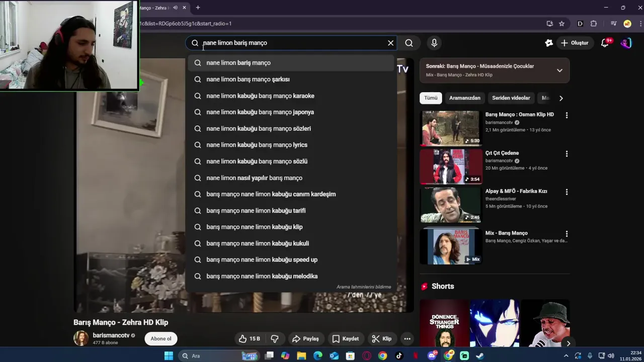Open YouTube notifications bell
The width and height of the screenshot is (644, 362).
point(605,43)
